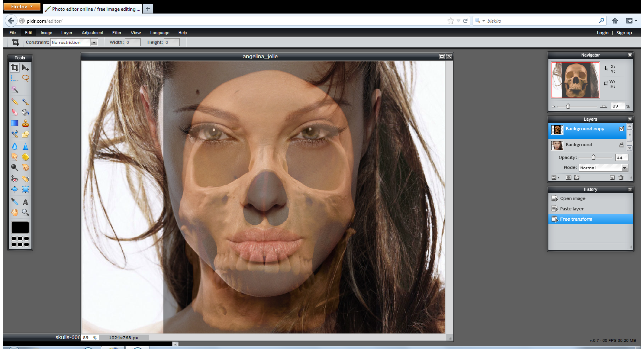This screenshot has width=644, height=349.
Task: Select the Clone Stamp tool
Action: coord(26,123)
